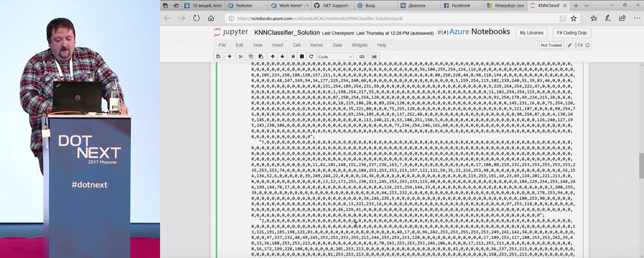This screenshot has width=644, height=258.
Task: Open a new browser tab
Action: point(576,5)
